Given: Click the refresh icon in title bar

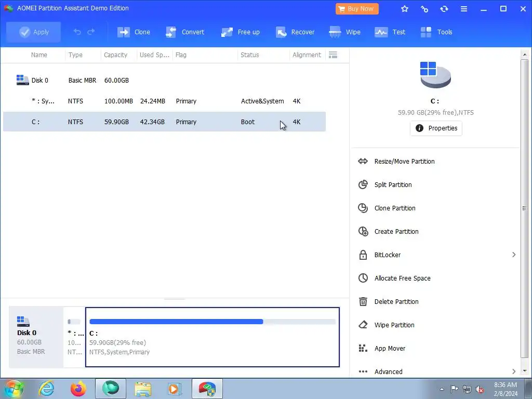Looking at the screenshot, I should tap(444, 9).
